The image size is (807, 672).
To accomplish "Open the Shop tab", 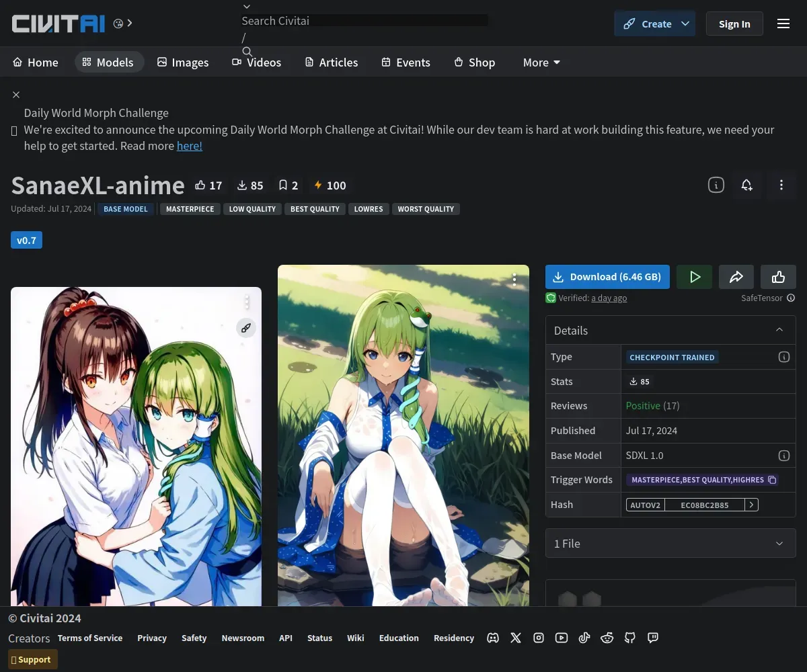I will tap(475, 62).
